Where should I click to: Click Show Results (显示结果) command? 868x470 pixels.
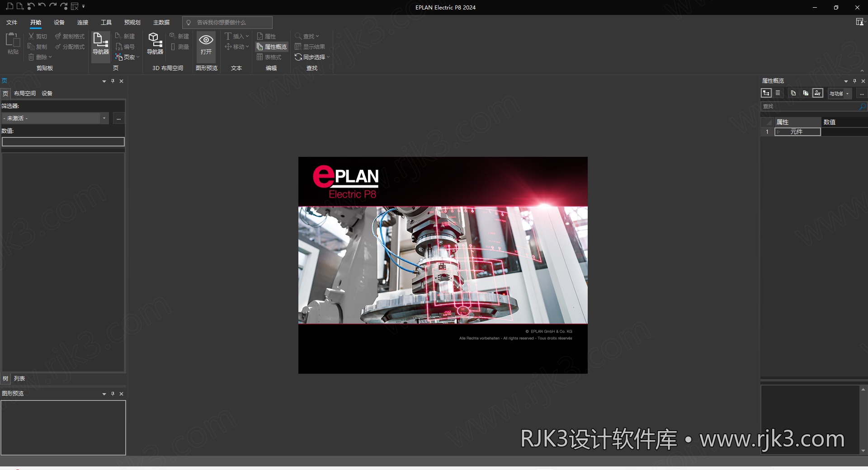coord(310,47)
